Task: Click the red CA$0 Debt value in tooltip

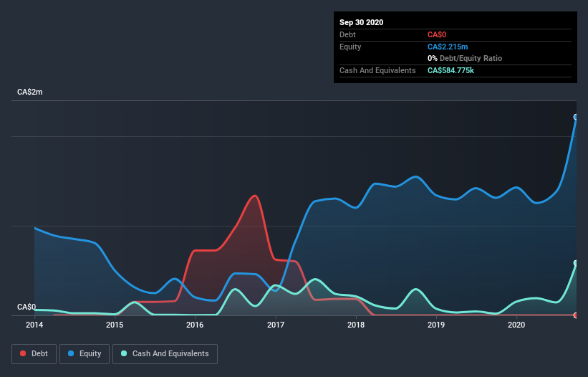Action: coord(437,35)
